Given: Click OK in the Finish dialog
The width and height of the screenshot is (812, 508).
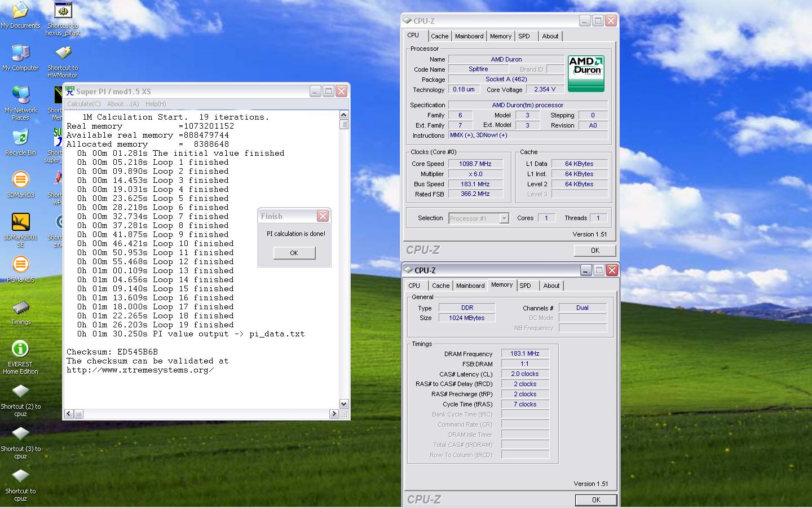Looking at the screenshot, I should point(294,253).
